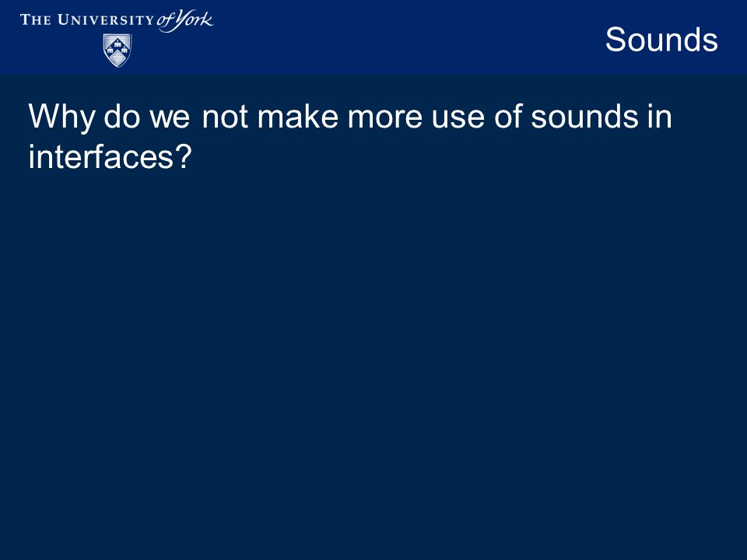
Task: Click the empty dark slide body area
Action: point(373,362)
